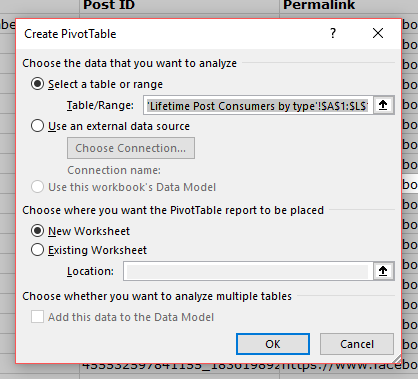Edit the Table/Range input field
The image size is (418, 379).
point(258,106)
